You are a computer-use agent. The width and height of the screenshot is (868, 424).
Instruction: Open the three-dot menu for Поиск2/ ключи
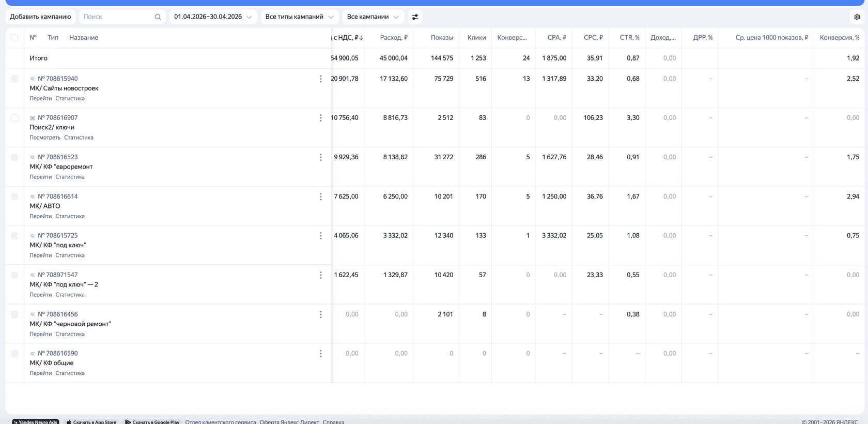320,118
